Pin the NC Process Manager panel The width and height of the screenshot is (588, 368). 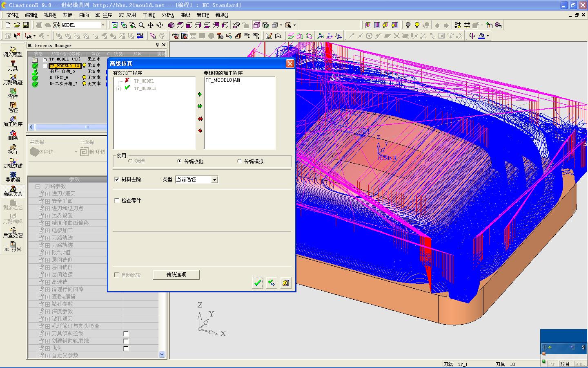coord(157,45)
